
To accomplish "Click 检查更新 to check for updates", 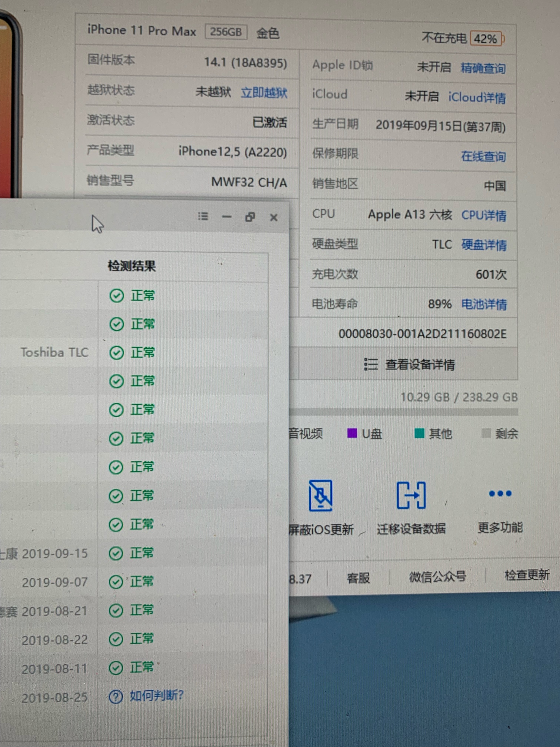I will (x=527, y=575).
